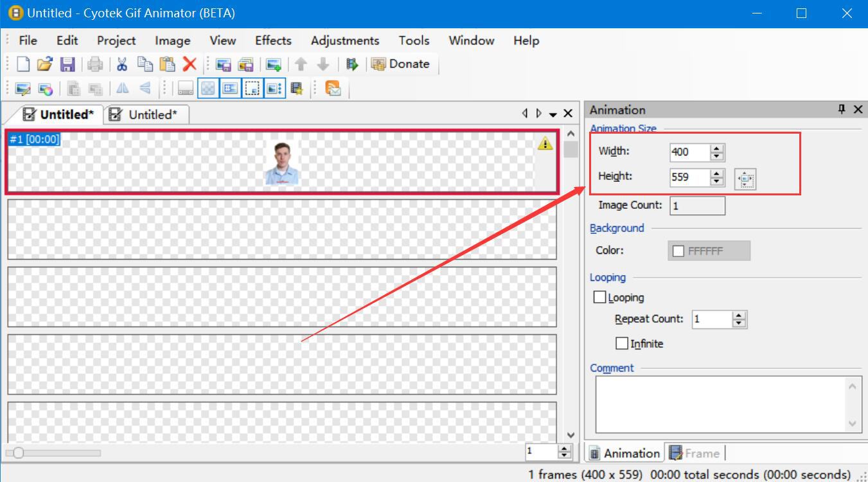The width and height of the screenshot is (868, 482).
Task: Move the frame up with the up arrow
Action: (x=301, y=64)
